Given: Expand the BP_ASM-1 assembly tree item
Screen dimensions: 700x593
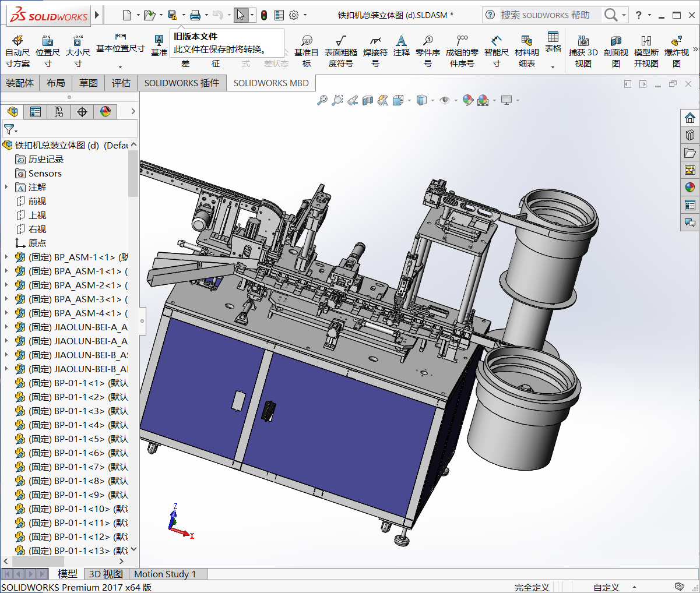Looking at the screenshot, I should point(5,257).
